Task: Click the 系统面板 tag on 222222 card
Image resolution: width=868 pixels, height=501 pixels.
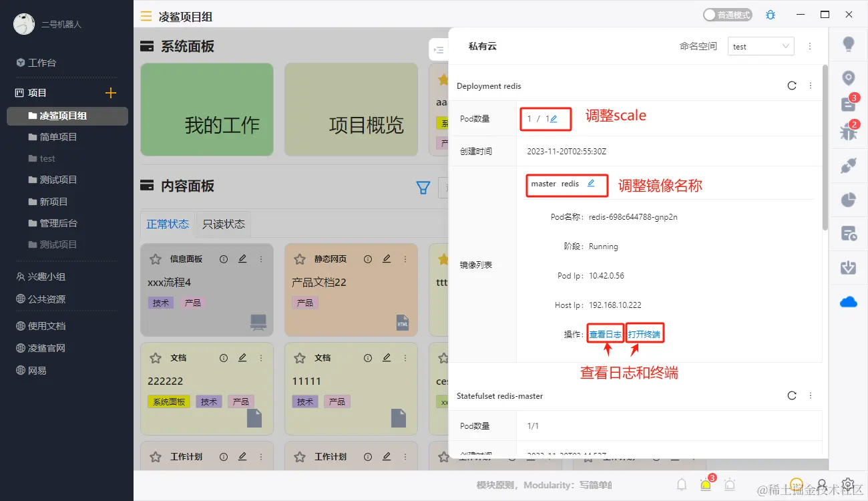Action: coord(169,401)
